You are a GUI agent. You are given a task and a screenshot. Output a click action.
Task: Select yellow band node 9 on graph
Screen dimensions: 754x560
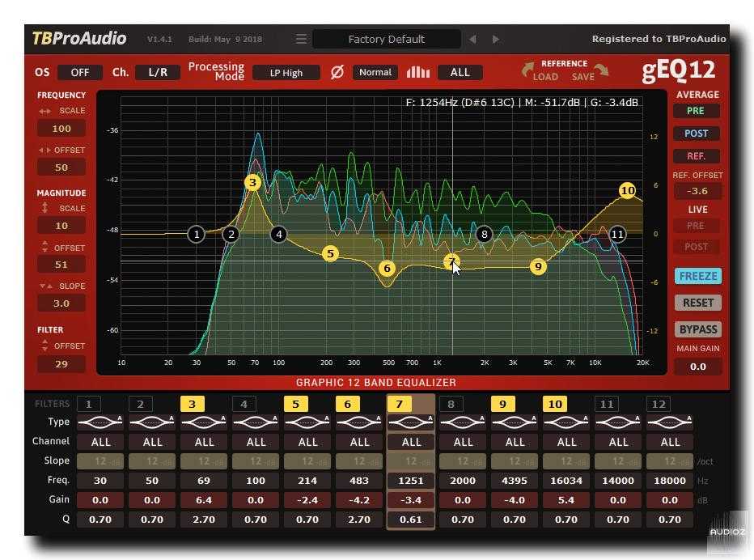point(538,266)
